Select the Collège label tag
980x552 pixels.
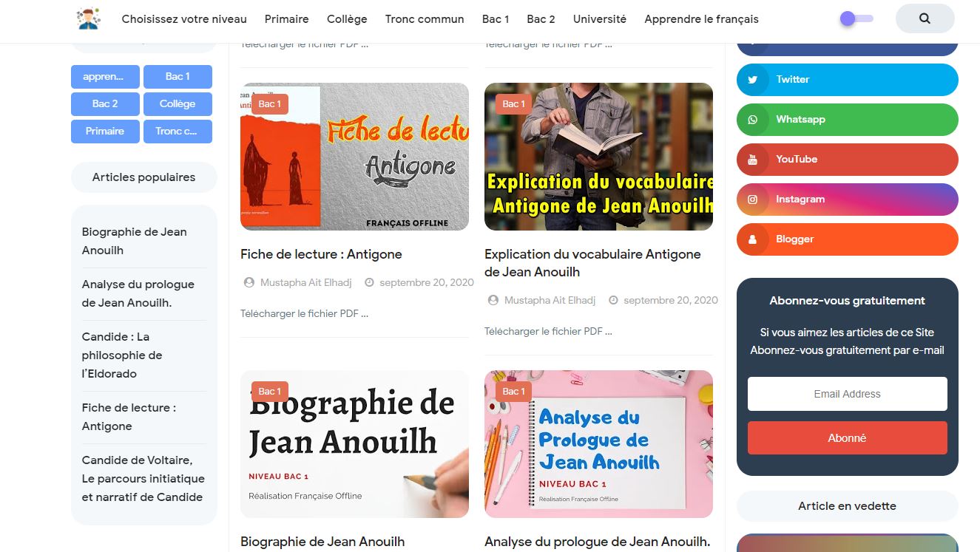[x=178, y=104]
